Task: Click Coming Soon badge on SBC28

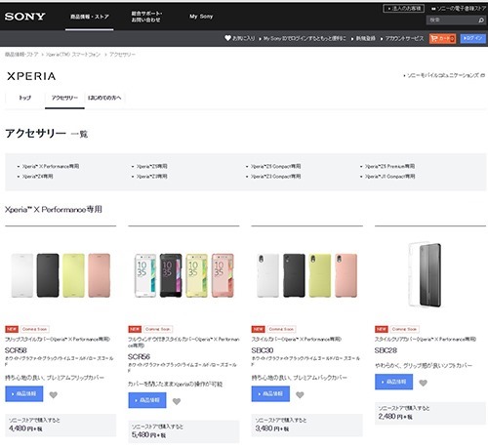Action: pyautogui.click(x=404, y=329)
